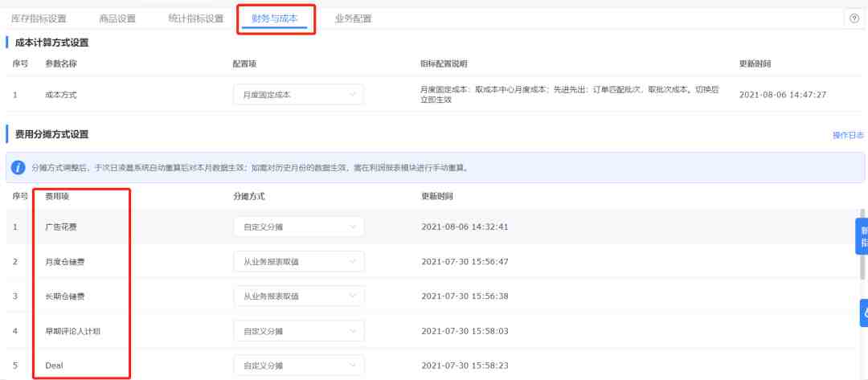The height and width of the screenshot is (380, 868).
Task: Click the upper blue floating side button
Action: pyautogui.click(x=862, y=236)
